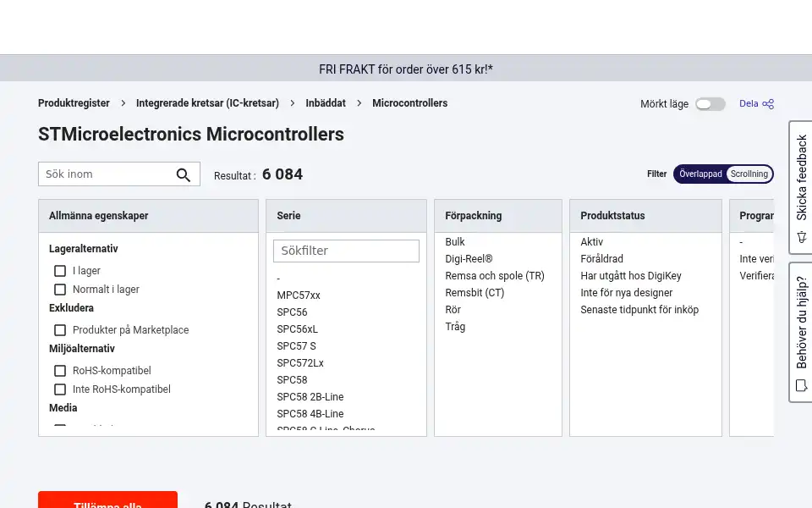Select Aktiv in Produktstatus filter

coord(591,242)
